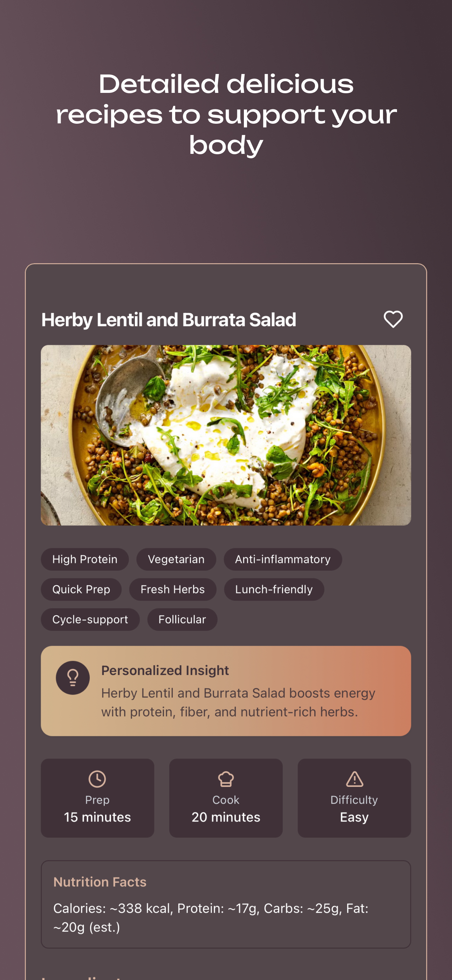Tap the Prep 15 minutes tile
The width and height of the screenshot is (452, 980).
click(97, 798)
